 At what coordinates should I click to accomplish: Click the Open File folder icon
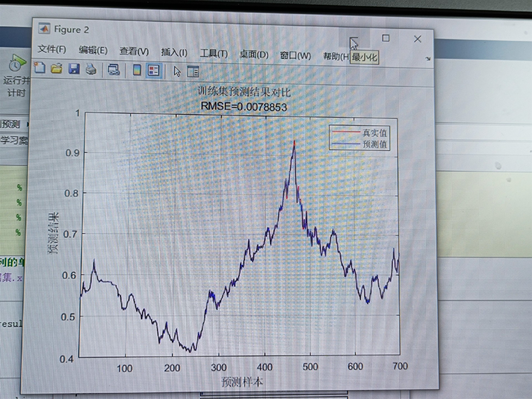57,68
